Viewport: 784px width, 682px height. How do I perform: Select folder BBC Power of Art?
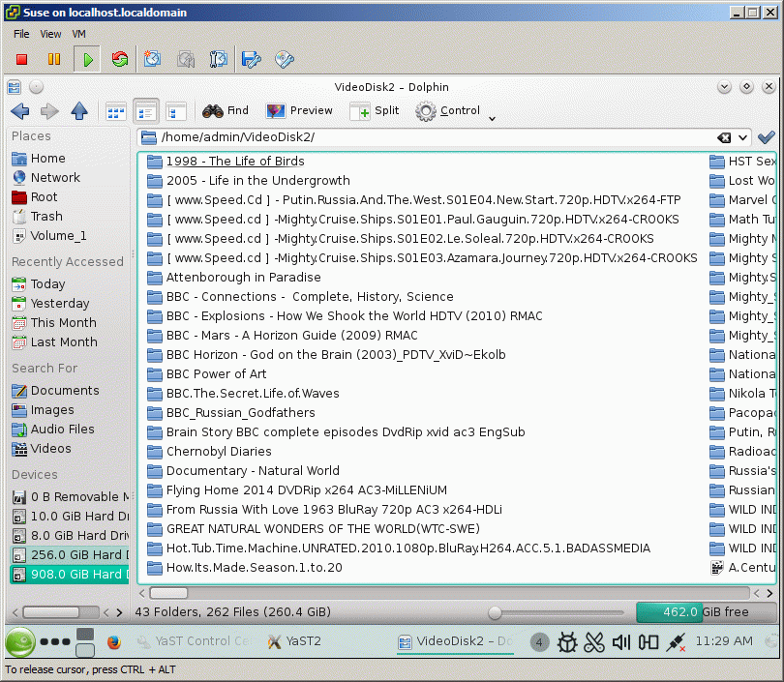tap(206, 374)
